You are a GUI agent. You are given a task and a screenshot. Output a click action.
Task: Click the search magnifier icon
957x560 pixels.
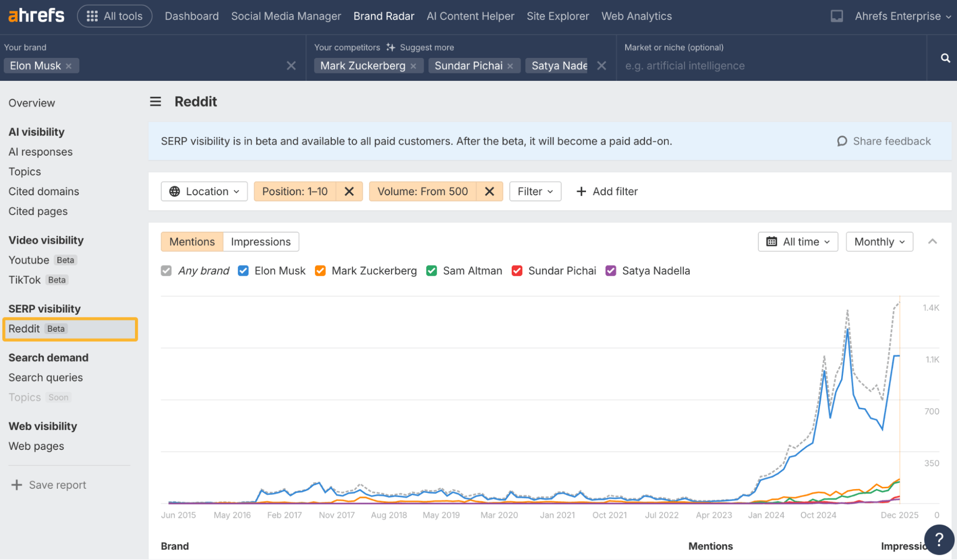click(945, 58)
